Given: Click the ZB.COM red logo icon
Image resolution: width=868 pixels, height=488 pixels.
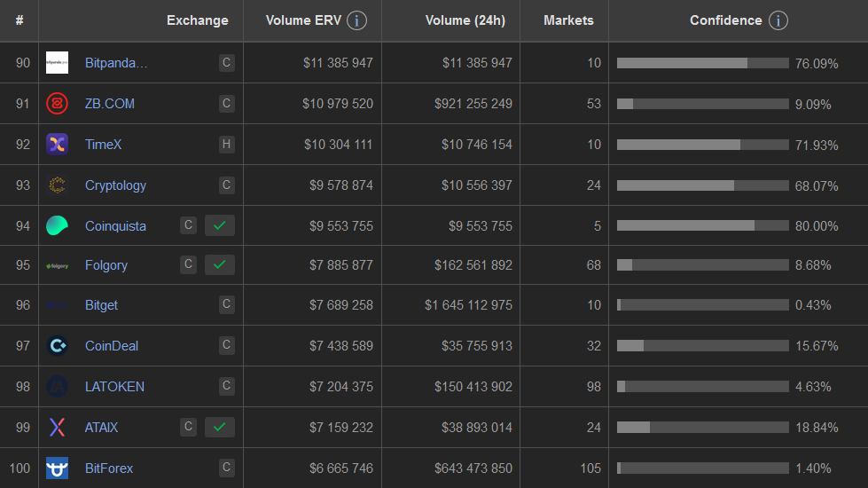Looking at the screenshot, I should tap(57, 104).
